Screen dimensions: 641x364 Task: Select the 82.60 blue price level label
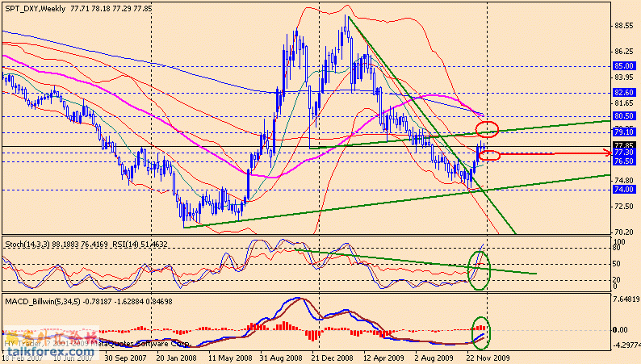click(624, 93)
